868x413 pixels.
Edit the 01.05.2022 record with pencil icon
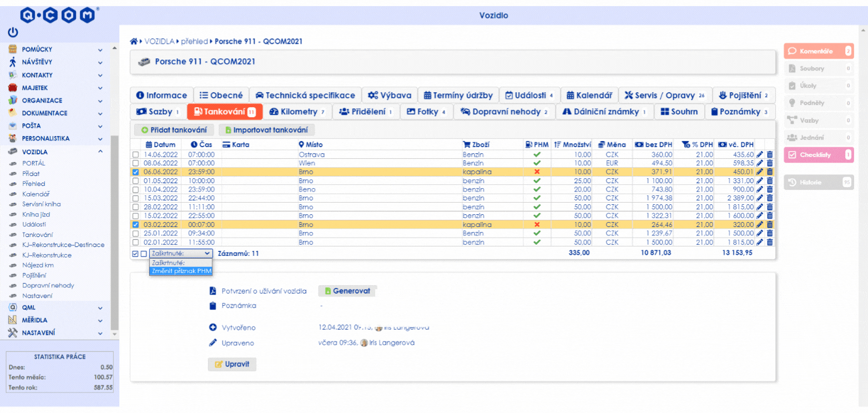click(760, 181)
